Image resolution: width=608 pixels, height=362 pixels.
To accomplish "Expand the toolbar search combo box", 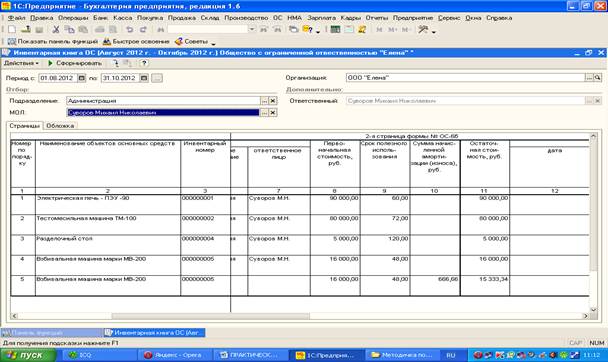I will (252, 29).
